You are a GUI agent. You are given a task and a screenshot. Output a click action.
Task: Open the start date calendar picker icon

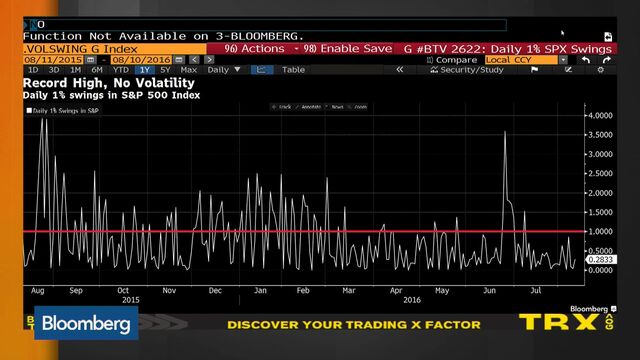tap(90, 60)
